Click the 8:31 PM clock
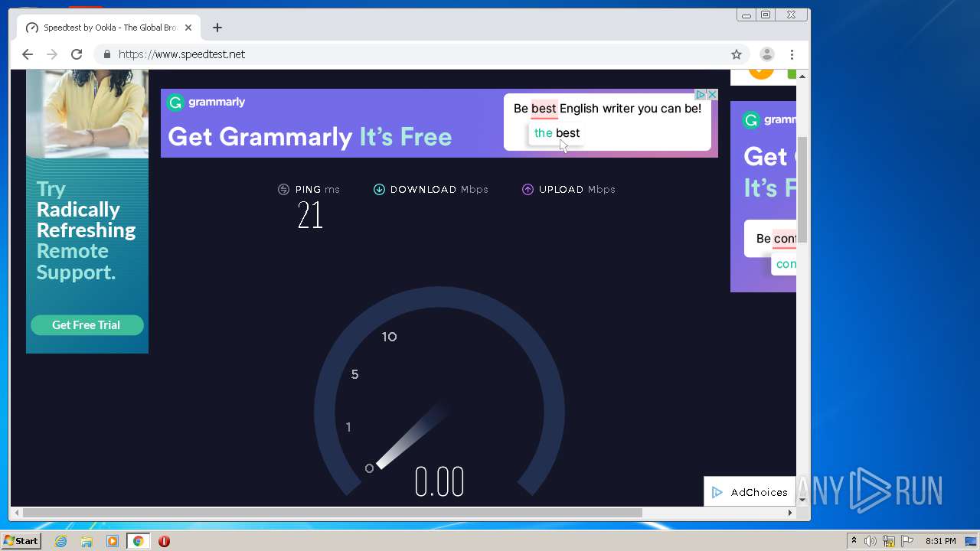Viewport: 980px width, 551px height. [x=941, y=541]
